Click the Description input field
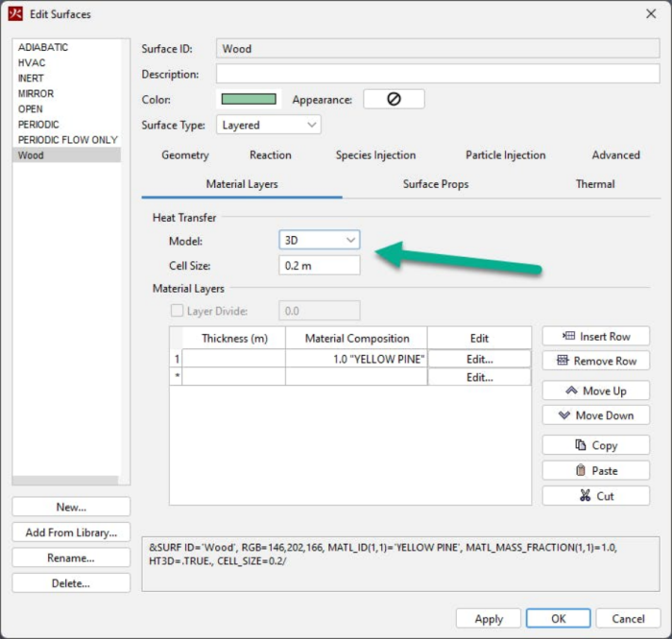 (438, 74)
